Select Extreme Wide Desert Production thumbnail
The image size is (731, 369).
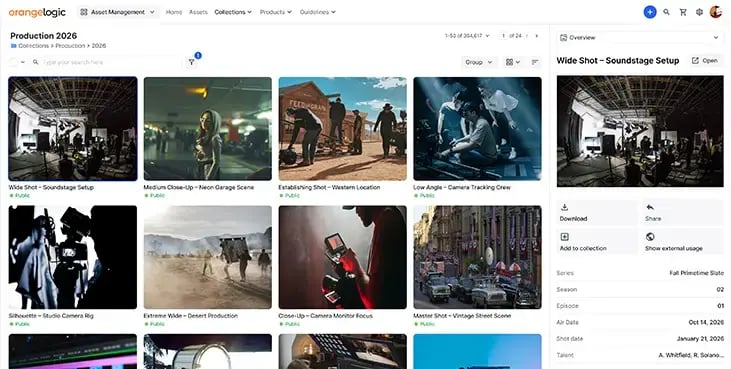[207, 257]
